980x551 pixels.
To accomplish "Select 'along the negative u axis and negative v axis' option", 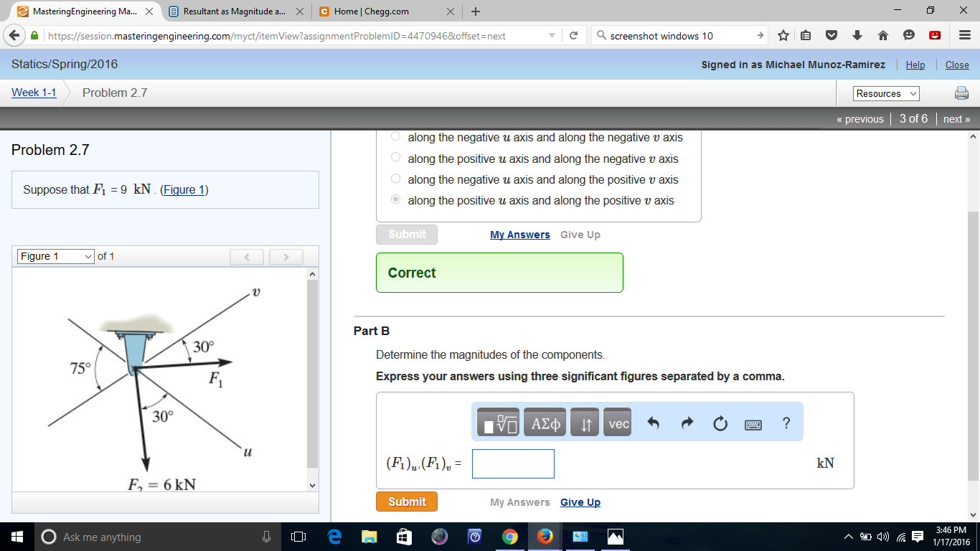I will pos(395,136).
